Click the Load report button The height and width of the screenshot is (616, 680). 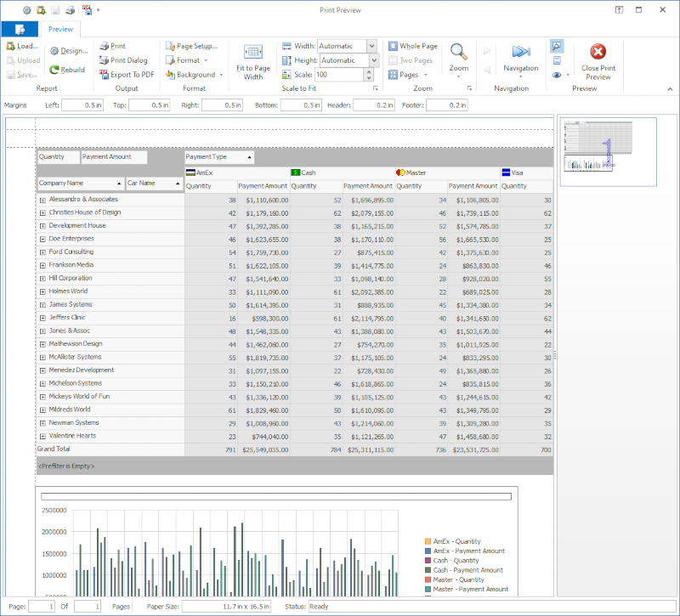[x=21, y=46]
